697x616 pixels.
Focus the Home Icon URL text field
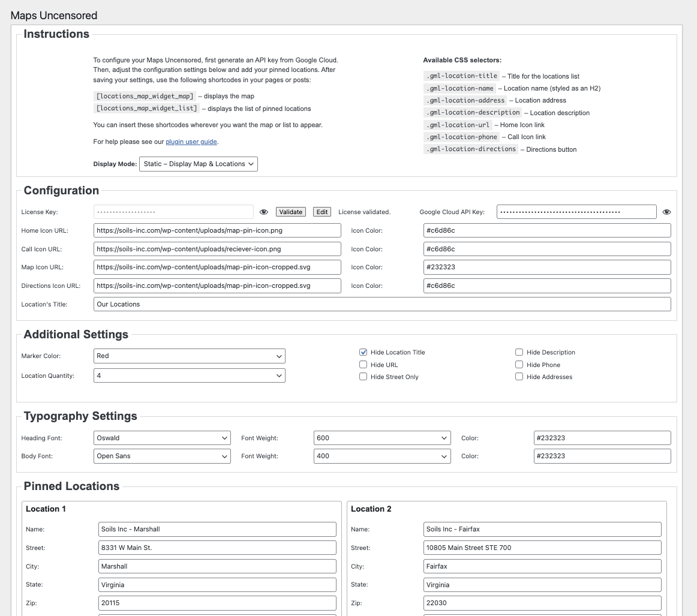coord(217,230)
